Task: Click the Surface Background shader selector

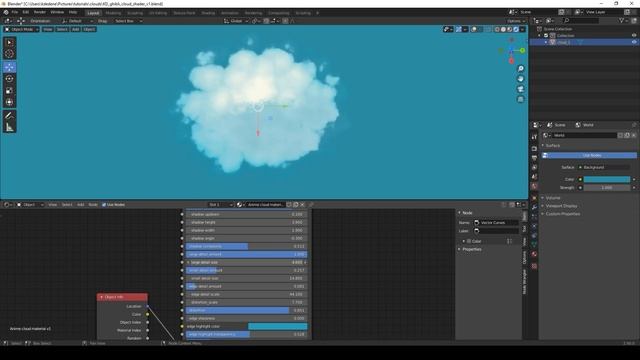Action: pos(604,167)
